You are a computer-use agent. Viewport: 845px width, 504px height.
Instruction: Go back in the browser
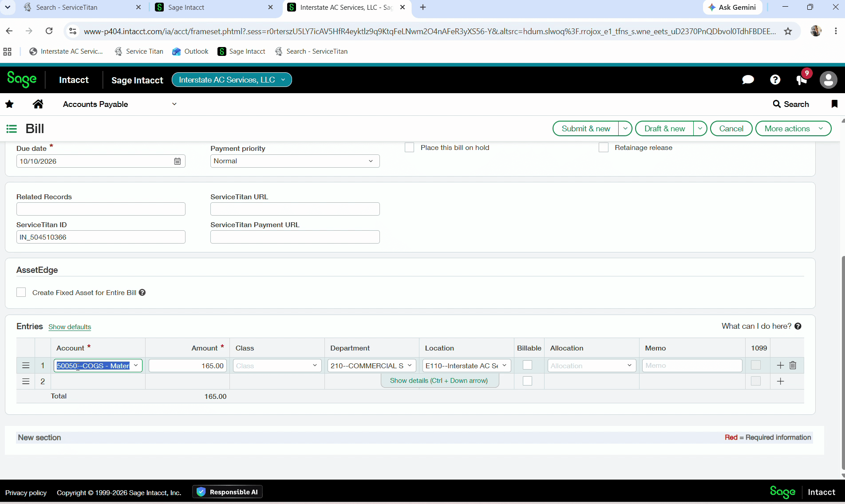point(9,31)
